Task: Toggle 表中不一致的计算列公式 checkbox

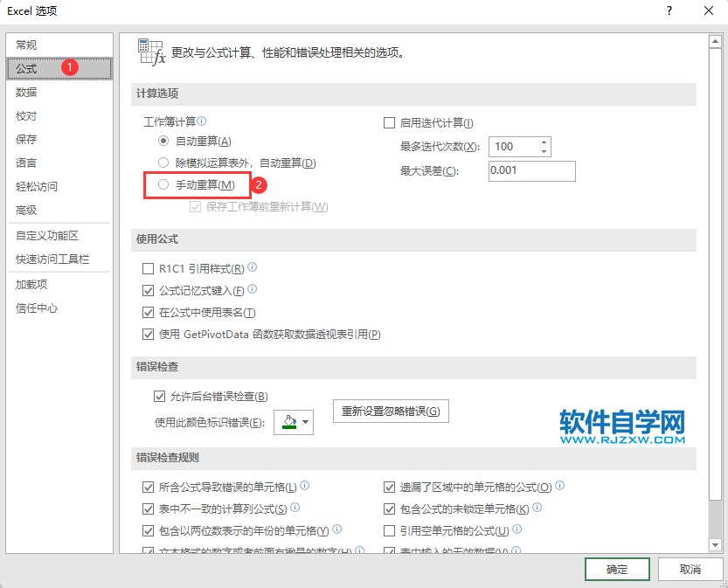Action: tap(148, 509)
